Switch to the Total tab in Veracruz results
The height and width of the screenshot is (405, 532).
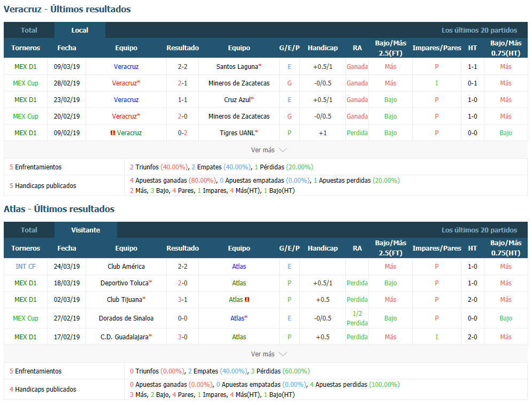pos(29,30)
